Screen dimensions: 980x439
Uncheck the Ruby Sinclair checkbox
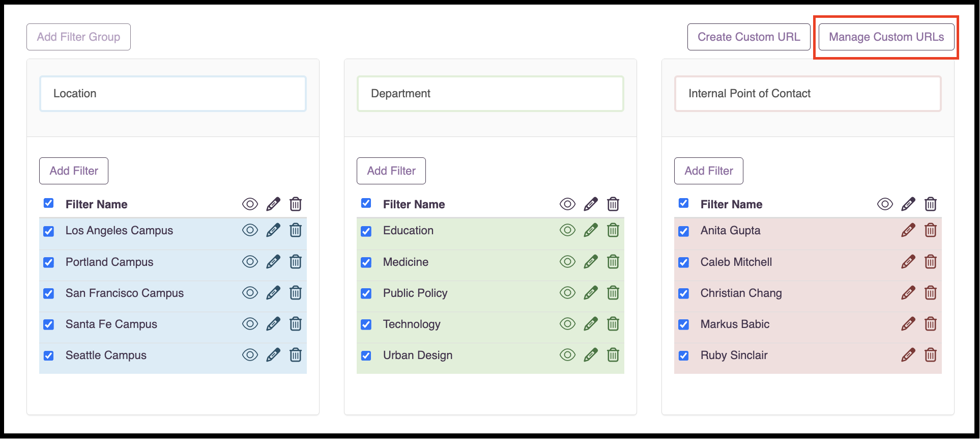point(684,355)
